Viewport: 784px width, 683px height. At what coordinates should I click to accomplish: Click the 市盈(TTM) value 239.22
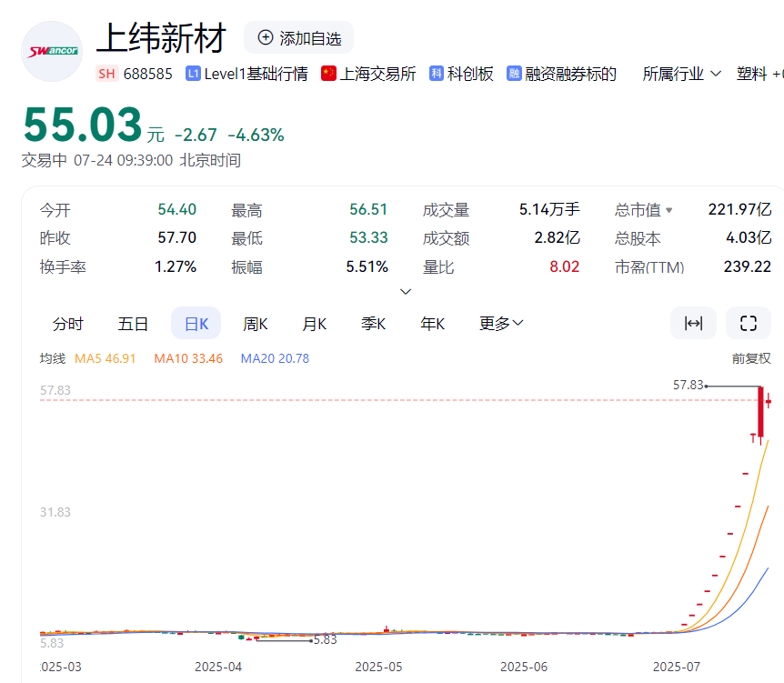click(748, 266)
